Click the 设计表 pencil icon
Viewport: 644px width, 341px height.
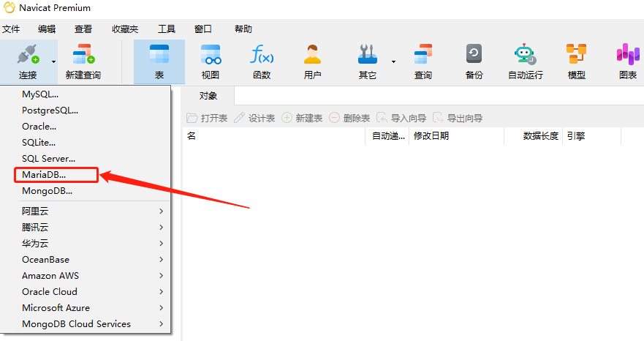240,119
